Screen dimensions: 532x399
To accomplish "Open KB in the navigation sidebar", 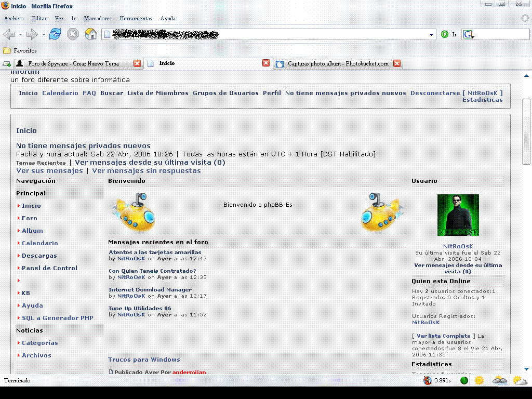I will 26,293.
